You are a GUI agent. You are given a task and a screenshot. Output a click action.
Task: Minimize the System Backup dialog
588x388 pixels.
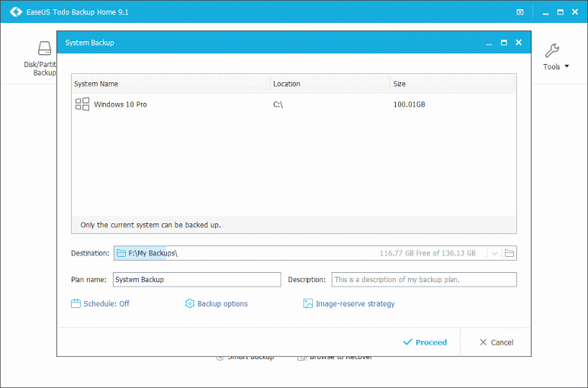click(489, 43)
